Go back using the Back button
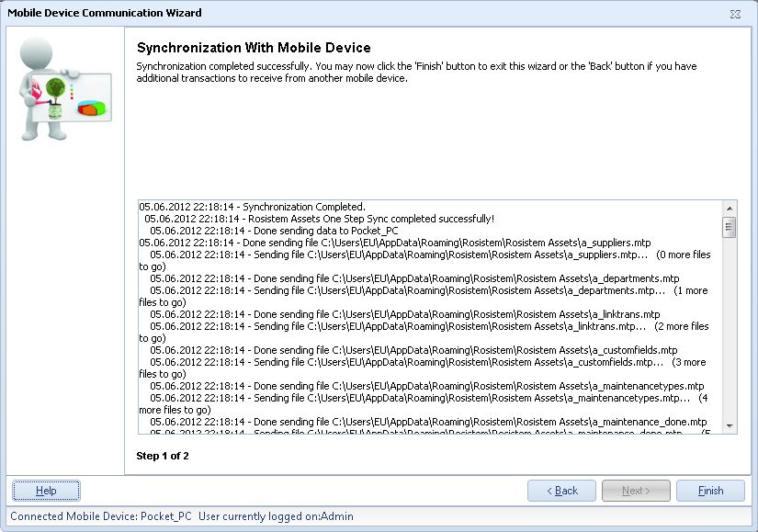Viewport: 758px width, 532px height. pyautogui.click(x=561, y=491)
